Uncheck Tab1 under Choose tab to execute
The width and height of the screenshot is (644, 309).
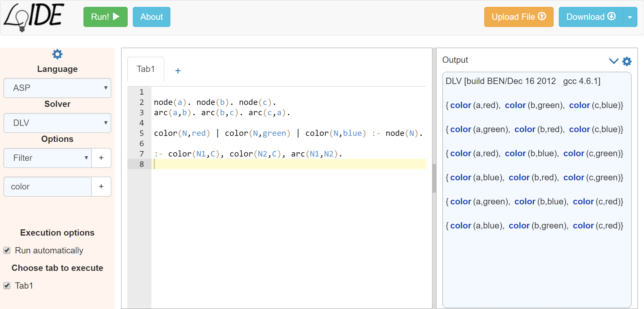(7, 286)
